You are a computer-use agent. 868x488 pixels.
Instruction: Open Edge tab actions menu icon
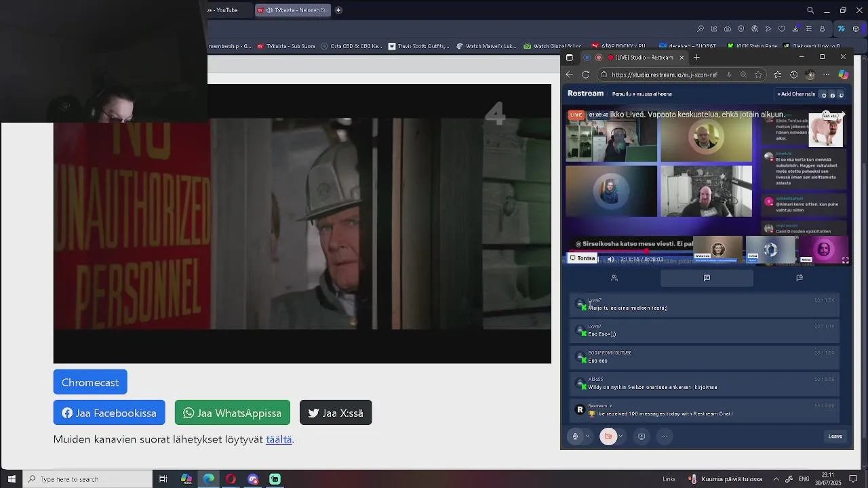[x=570, y=58]
